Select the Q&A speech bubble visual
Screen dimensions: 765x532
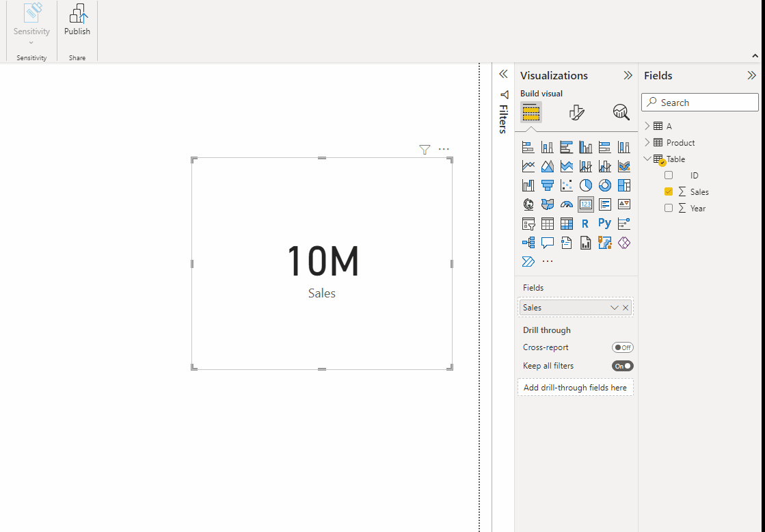coord(548,243)
